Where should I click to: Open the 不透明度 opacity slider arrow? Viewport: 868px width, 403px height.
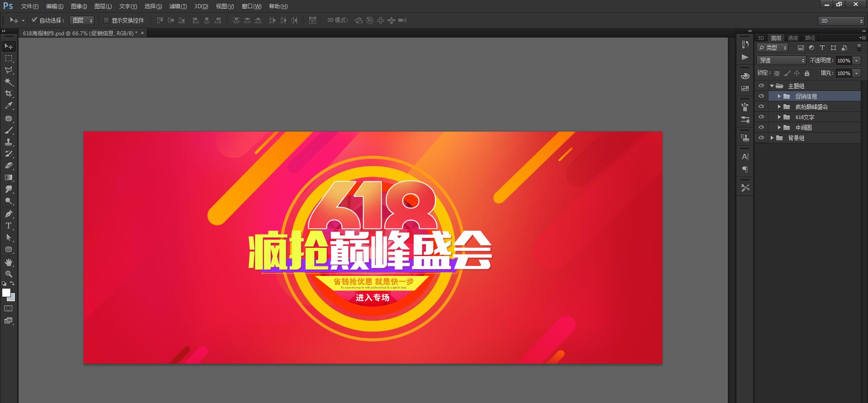856,61
